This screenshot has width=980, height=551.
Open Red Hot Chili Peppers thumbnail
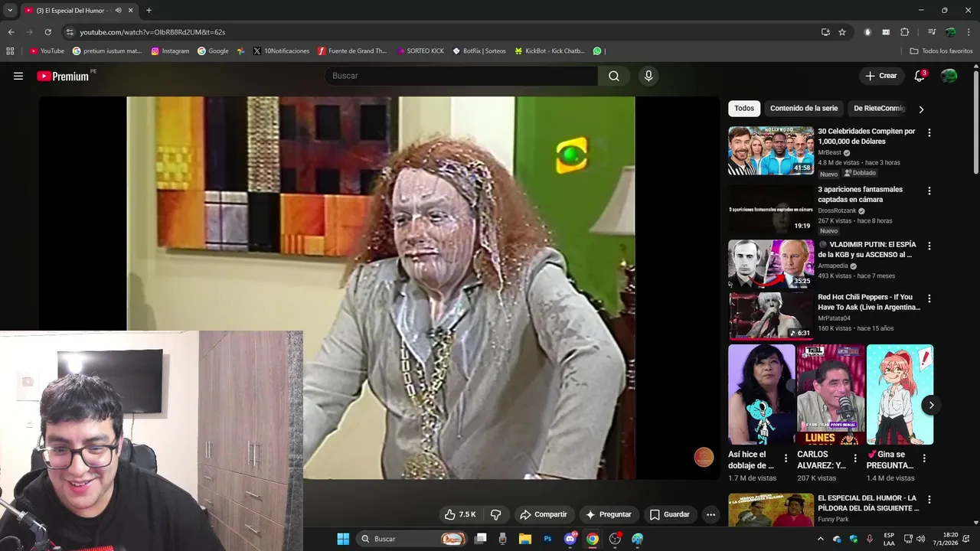[771, 316]
